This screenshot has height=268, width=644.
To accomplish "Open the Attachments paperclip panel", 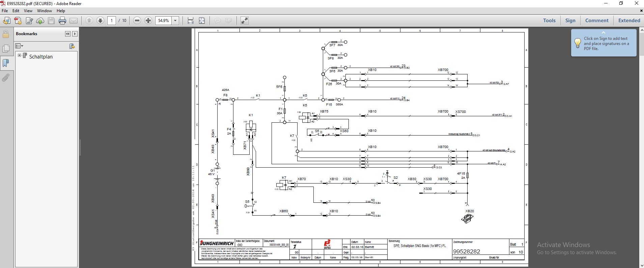I will [6, 78].
